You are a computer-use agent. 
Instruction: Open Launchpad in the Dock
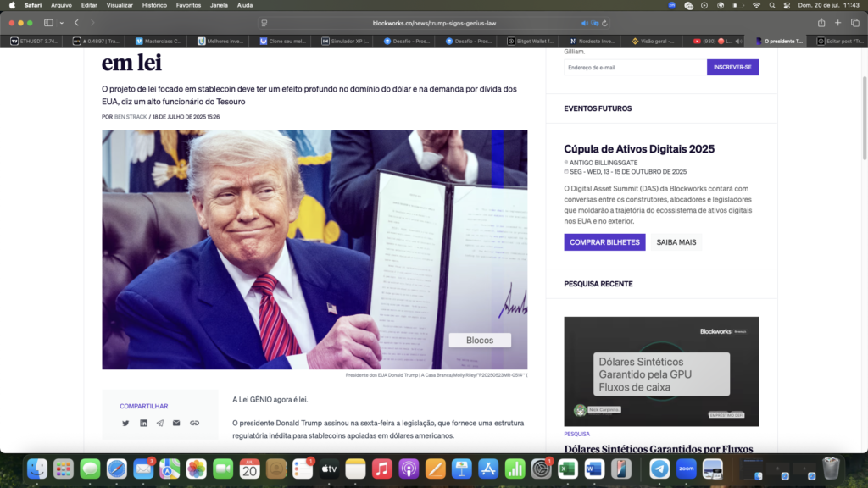click(x=64, y=469)
